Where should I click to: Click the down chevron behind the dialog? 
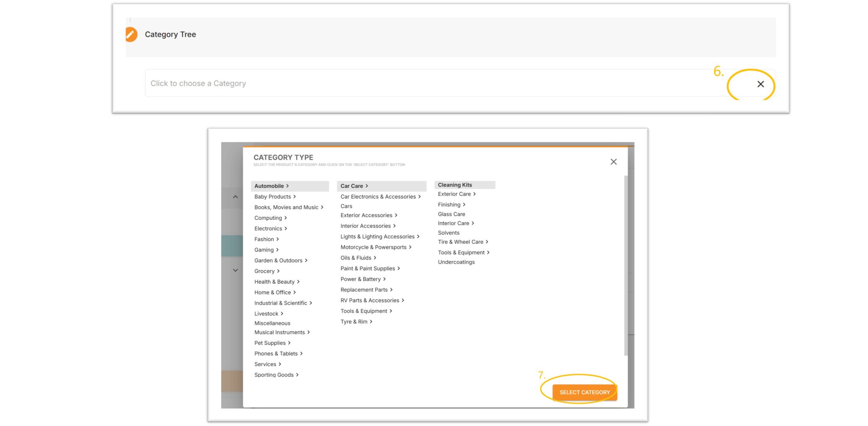tap(235, 270)
